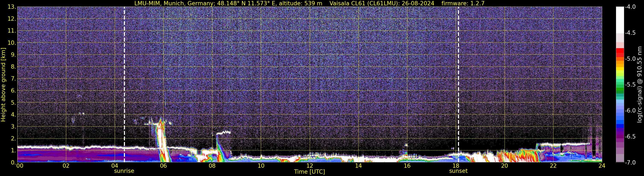Click the LMU-MIM Munich station title text
The height and width of the screenshot is (176, 644).
click(x=229, y=3)
